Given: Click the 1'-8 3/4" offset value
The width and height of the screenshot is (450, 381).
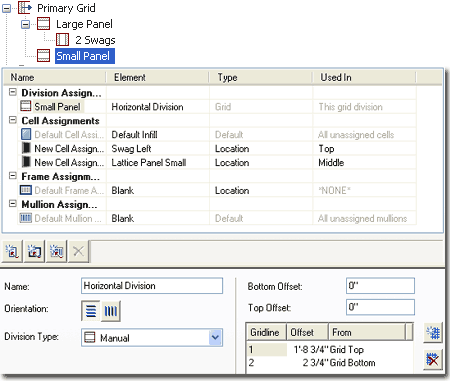Looking at the screenshot, I should pyautogui.click(x=311, y=350).
